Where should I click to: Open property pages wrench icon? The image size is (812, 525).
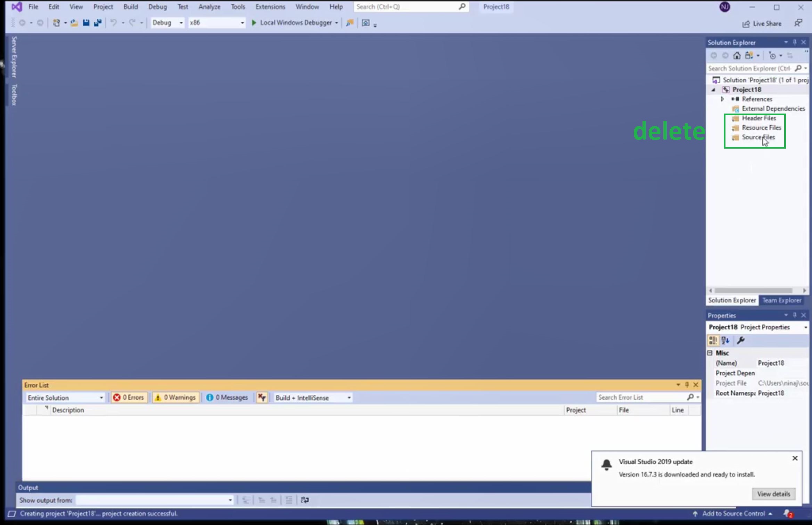click(x=740, y=340)
